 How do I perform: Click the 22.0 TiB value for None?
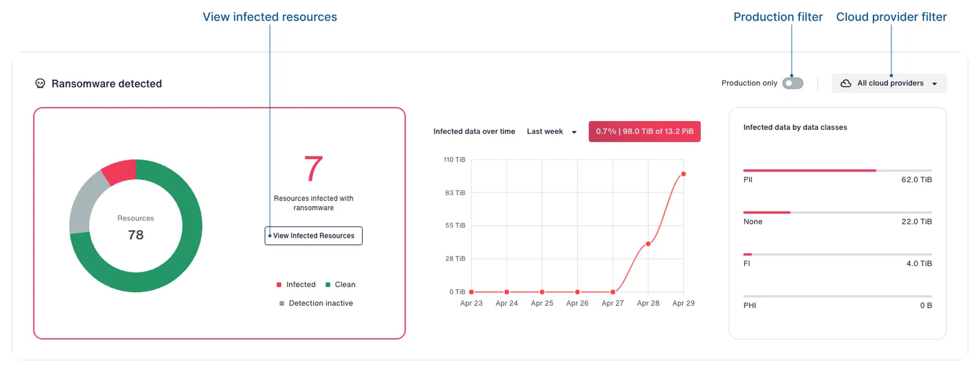(916, 221)
